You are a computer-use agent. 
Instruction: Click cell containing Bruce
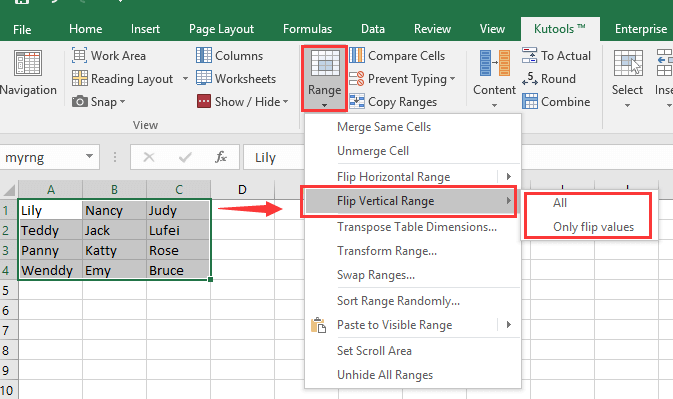178,270
